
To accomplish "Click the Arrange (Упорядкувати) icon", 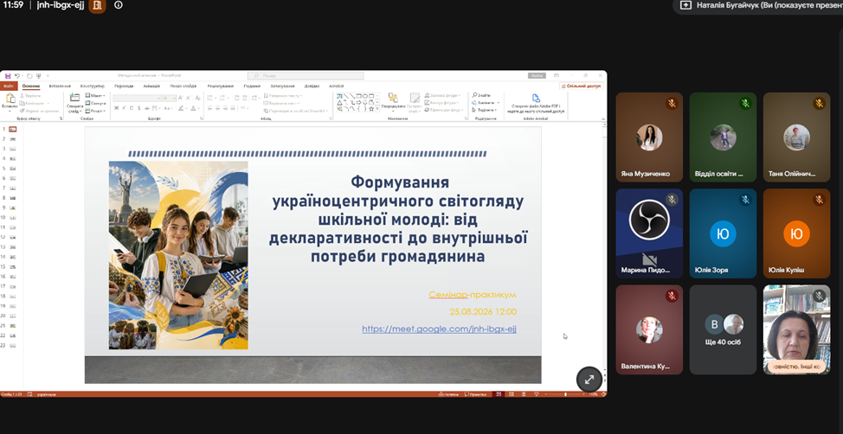I will 393,97.
